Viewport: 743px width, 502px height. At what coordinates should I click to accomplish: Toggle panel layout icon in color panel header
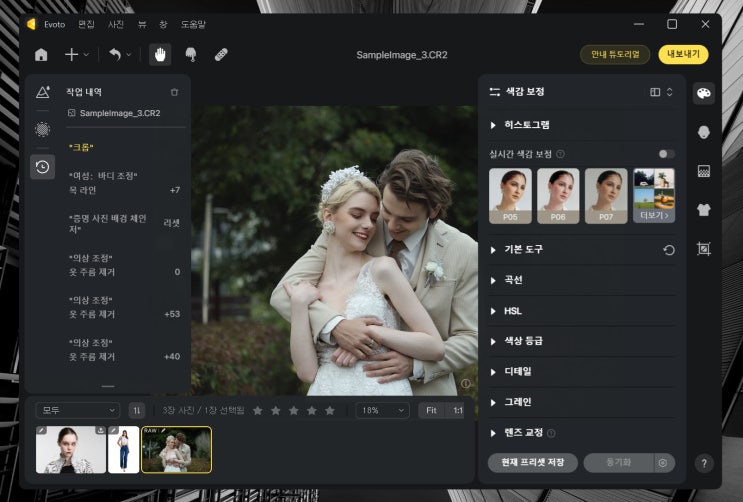pos(655,92)
